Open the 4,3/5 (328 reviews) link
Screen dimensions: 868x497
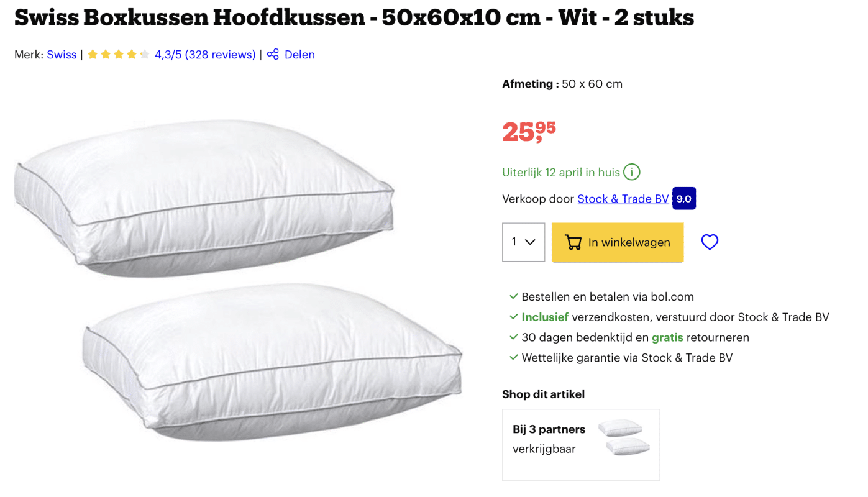[x=205, y=55]
